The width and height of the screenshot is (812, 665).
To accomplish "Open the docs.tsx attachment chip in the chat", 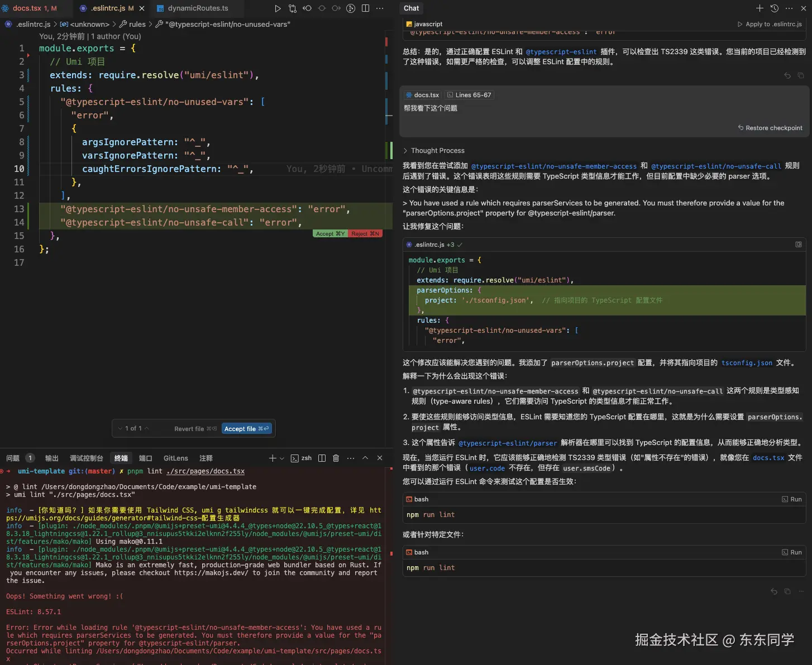I will pyautogui.click(x=423, y=95).
